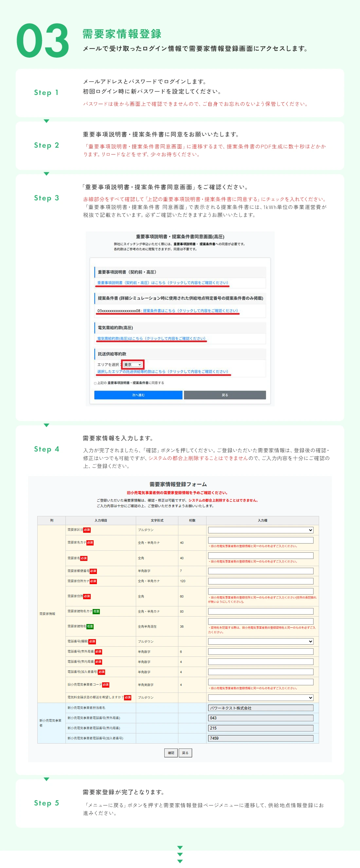360x868 pixels.
Task: Click the green arrow below Step 1
Action: pos(46,121)
